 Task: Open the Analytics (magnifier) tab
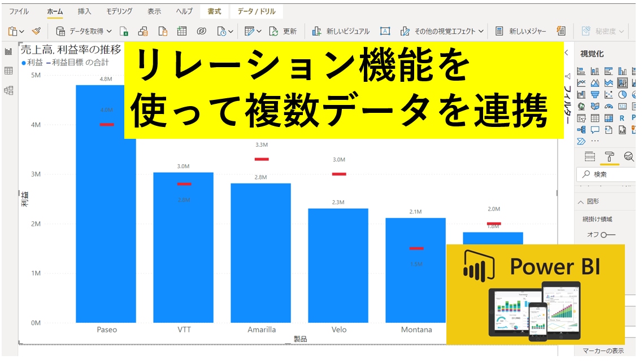(x=629, y=156)
